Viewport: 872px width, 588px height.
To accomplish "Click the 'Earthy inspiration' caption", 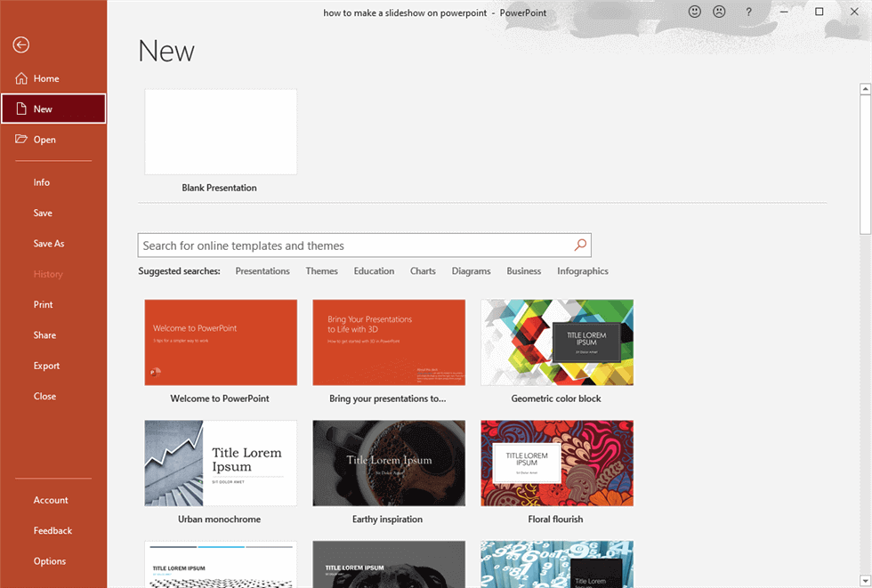I will pos(387,520).
